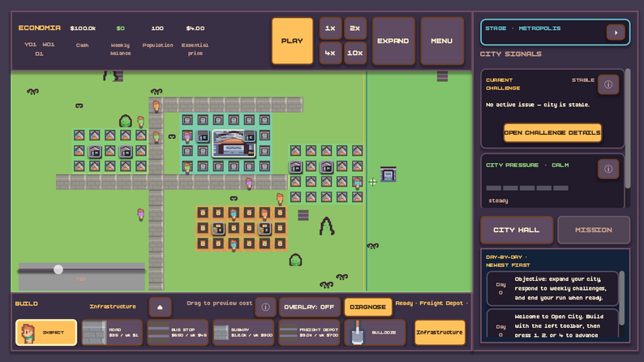
Task: Click the bench icon below eastern houses
Action: pos(303,215)
